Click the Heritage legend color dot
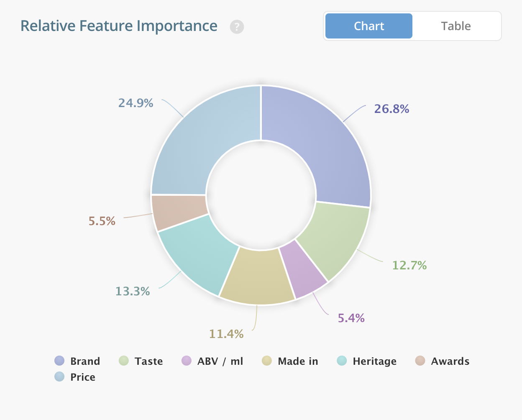The width and height of the screenshot is (522, 420). [x=342, y=361]
